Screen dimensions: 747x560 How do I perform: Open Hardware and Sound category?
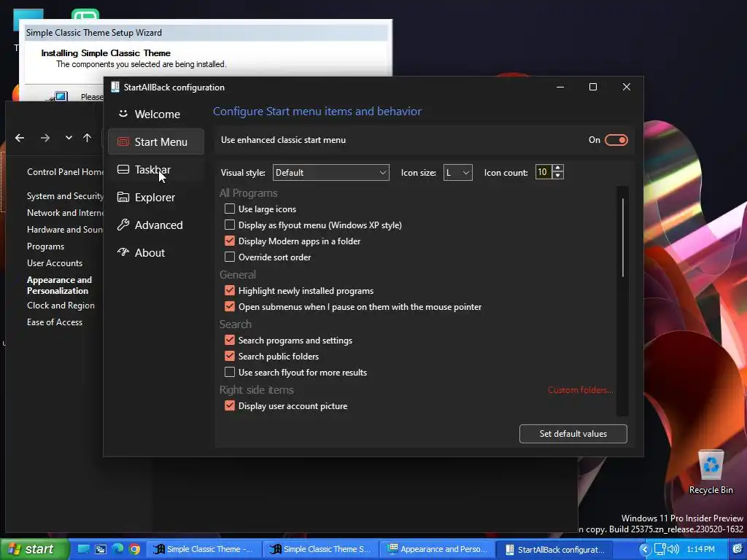(x=65, y=230)
